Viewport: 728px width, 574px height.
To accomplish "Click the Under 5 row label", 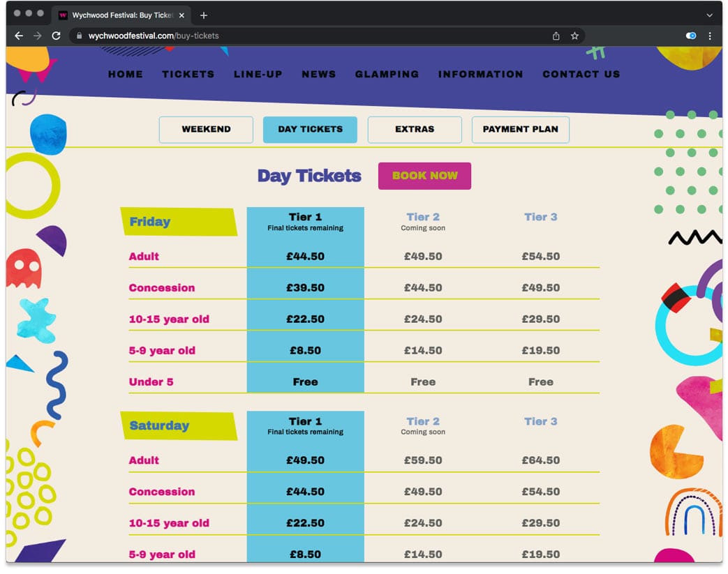I will pos(151,382).
